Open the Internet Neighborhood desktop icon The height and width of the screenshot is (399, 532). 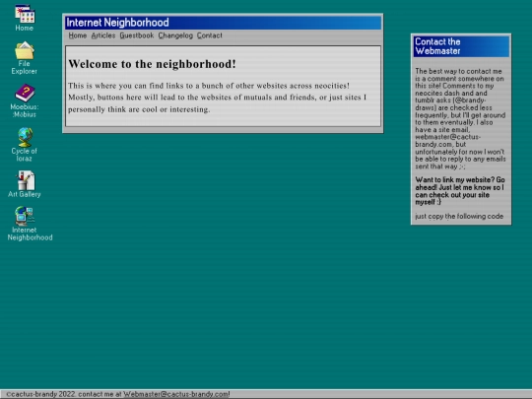point(30,224)
